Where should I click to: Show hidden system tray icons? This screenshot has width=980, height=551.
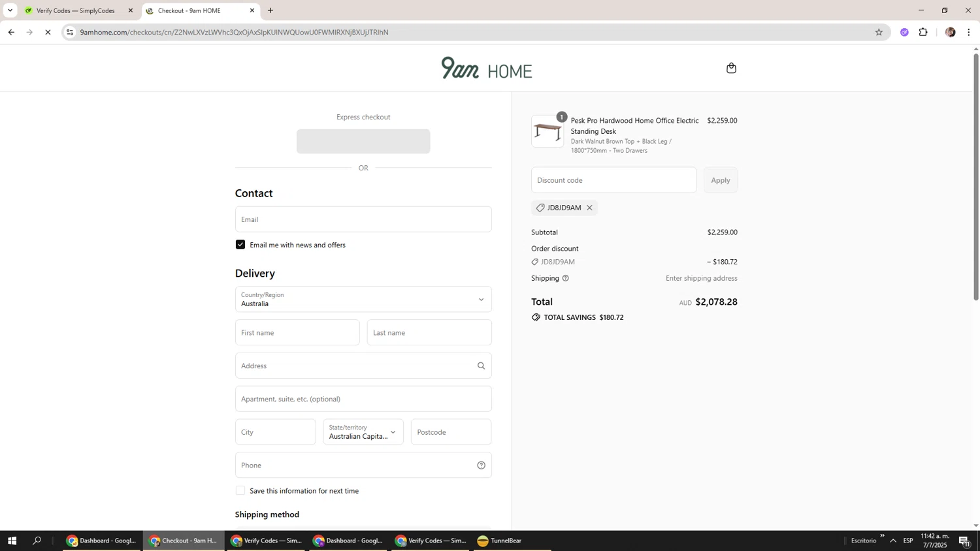point(893,541)
